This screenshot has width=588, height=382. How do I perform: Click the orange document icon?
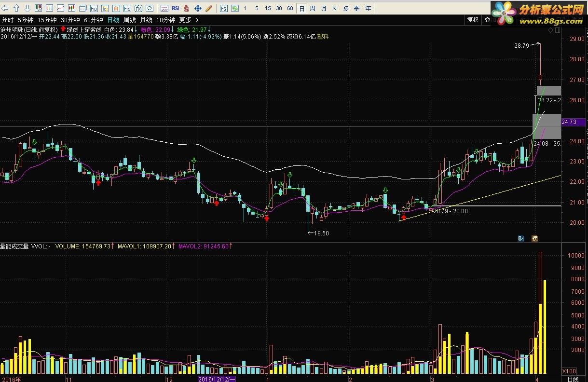tap(116, 8)
